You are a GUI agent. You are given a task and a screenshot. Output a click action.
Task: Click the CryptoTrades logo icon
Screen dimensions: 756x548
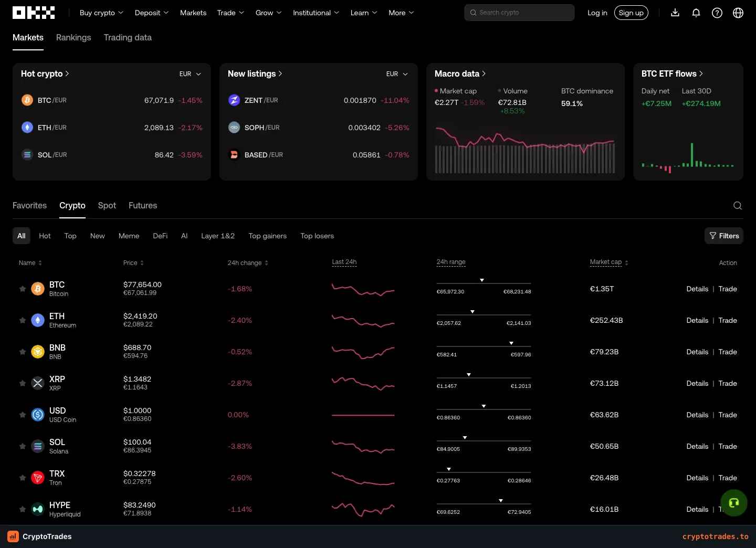(13, 536)
